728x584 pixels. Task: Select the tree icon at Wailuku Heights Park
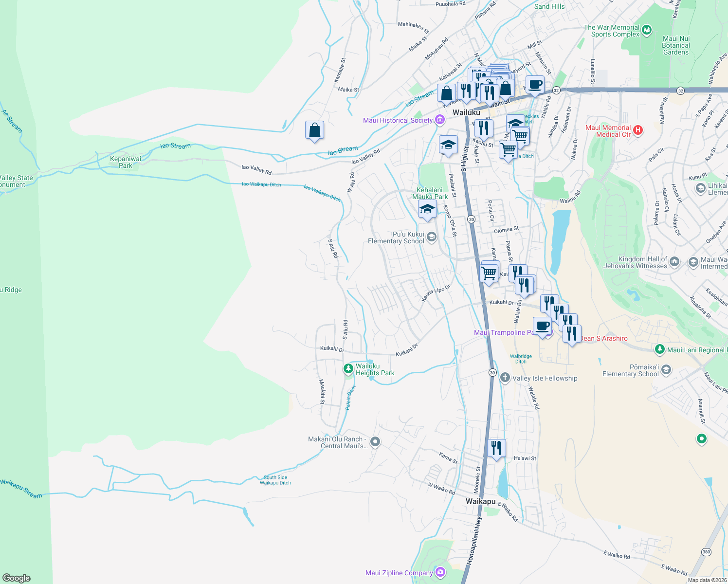click(348, 369)
